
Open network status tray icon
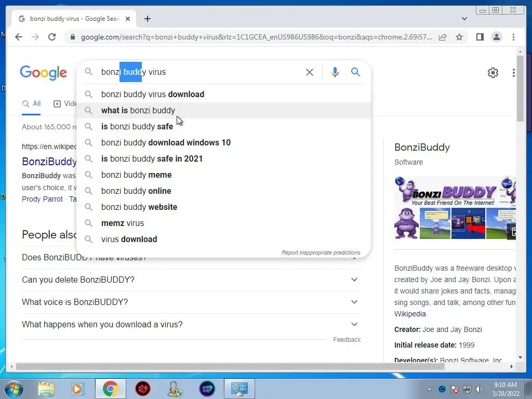(467, 389)
